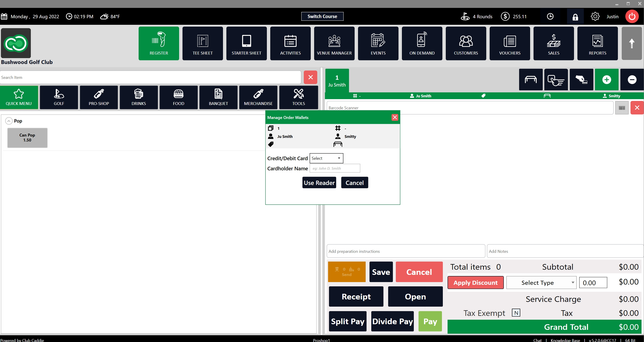Click the green add order plus icon

tap(606, 80)
